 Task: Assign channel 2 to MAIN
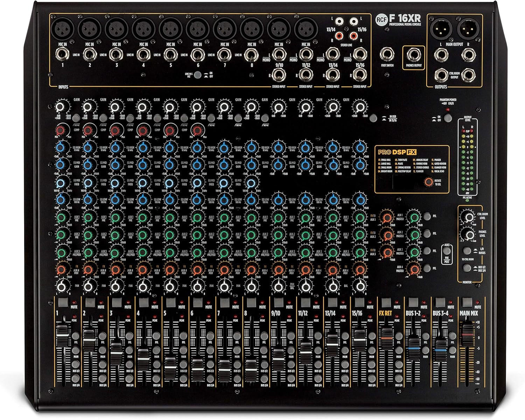pyautogui.click(x=102, y=350)
